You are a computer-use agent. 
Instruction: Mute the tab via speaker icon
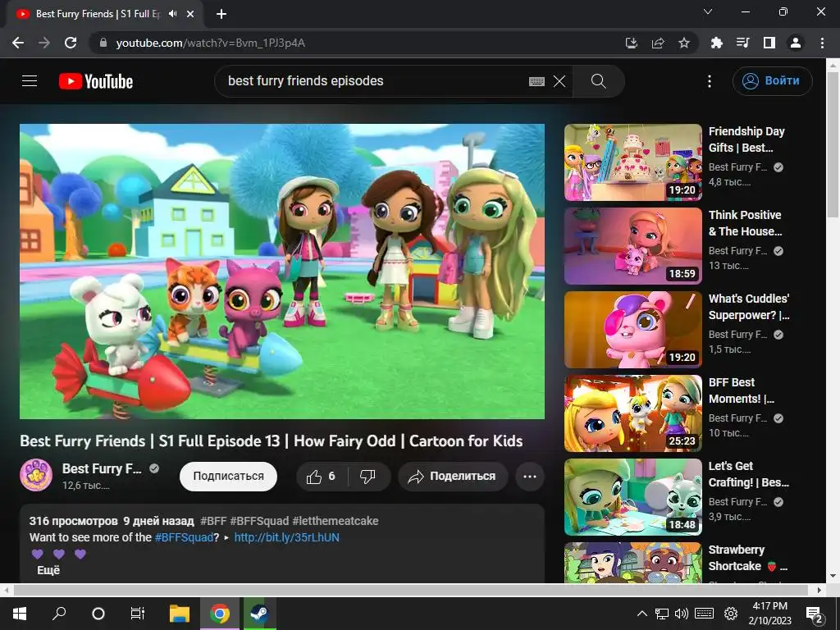[x=172, y=14]
